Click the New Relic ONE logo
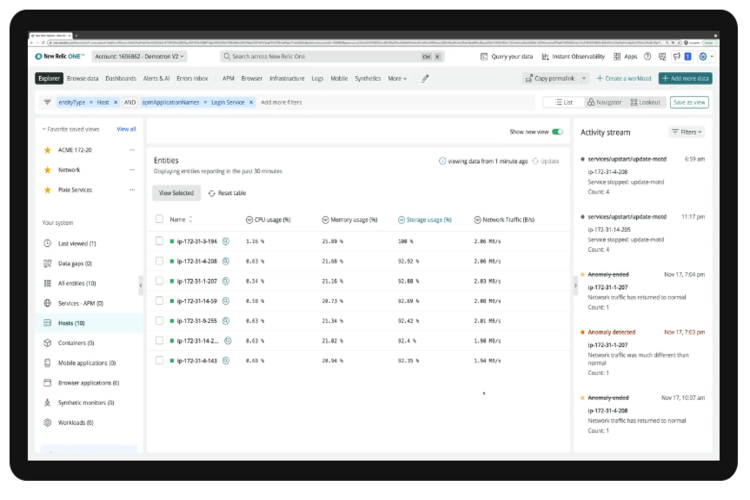This screenshot has height=500, width=750. [x=59, y=56]
